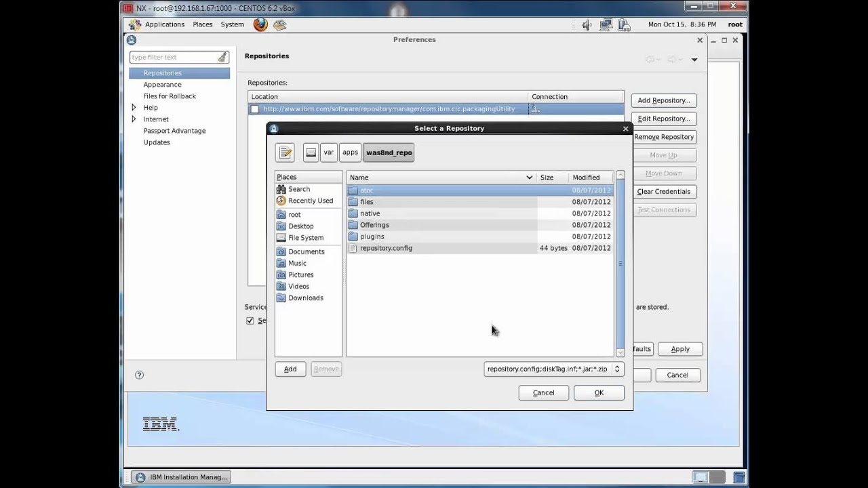Sort by Size column header

point(553,178)
